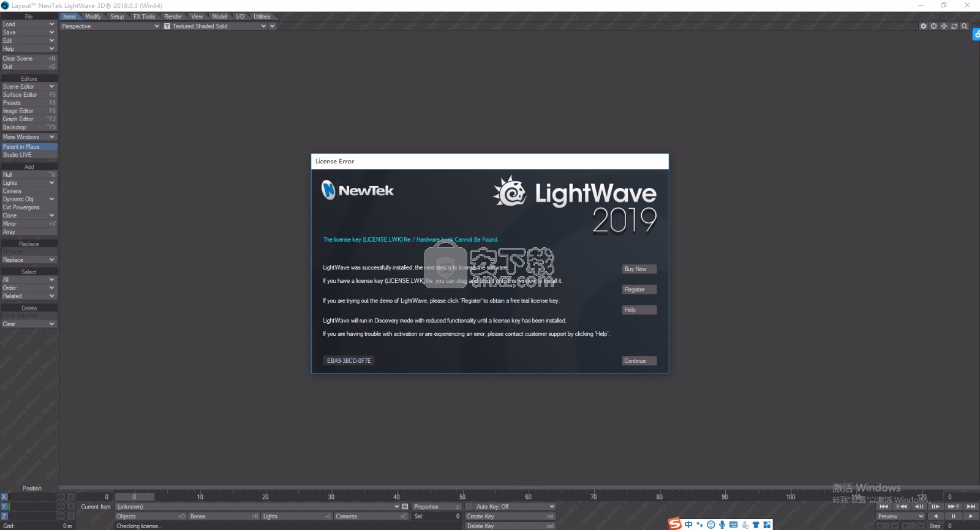Viewport: 980px width, 530px height.
Task: Open the Current Item dropdown
Action: coord(258,507)
